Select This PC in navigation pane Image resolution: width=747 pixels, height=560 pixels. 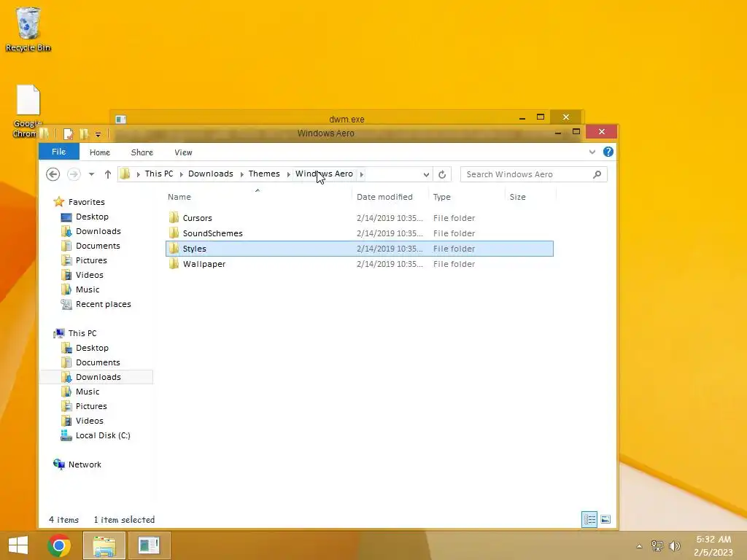[82, 333]
